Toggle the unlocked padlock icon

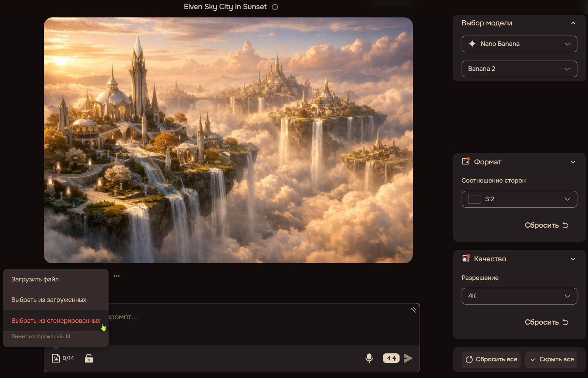click(89, 358)
